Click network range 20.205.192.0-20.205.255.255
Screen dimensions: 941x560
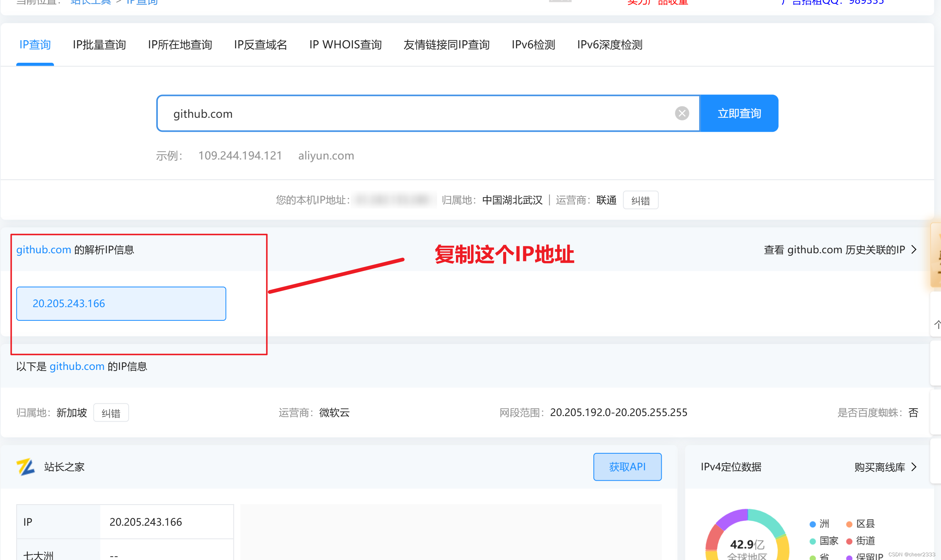click(618, 412)
